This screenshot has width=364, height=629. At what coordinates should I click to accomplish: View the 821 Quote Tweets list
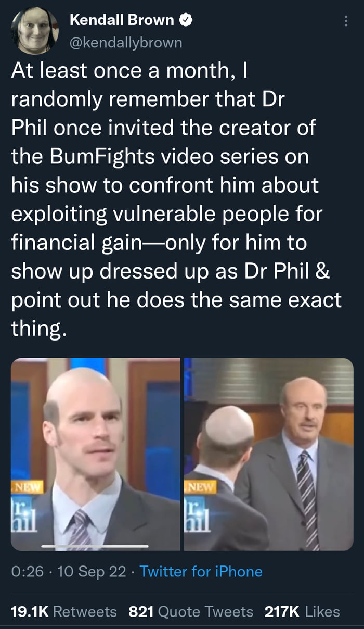click(191, 611)
